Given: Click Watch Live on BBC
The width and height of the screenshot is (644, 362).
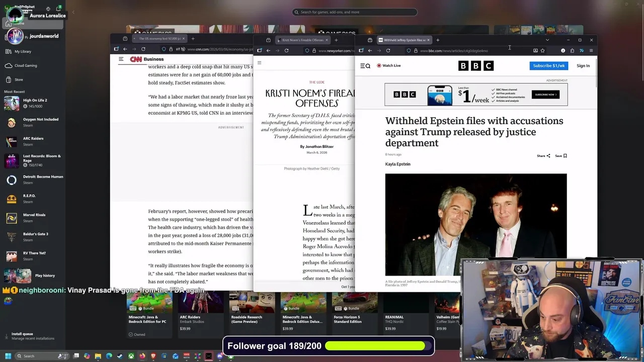Looking at the screenshot, I should coord(389,65).
